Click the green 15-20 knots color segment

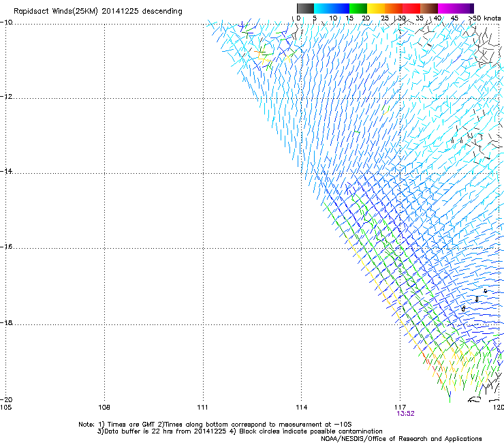click(358, 8)
